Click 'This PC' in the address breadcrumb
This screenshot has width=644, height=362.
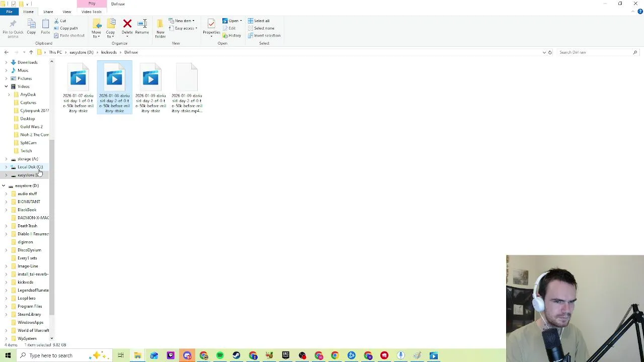(x=55, y=52)
